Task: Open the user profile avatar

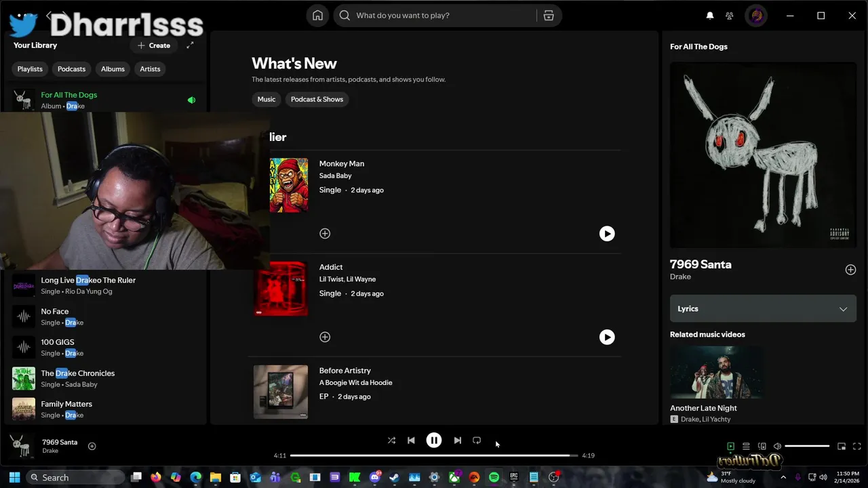Action: pos(756,16)
